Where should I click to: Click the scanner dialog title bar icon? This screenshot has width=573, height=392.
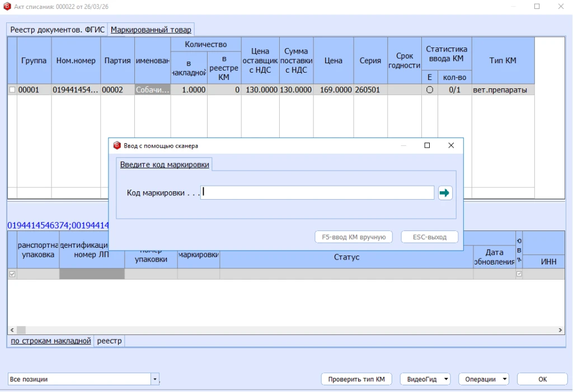pos(117,145)
